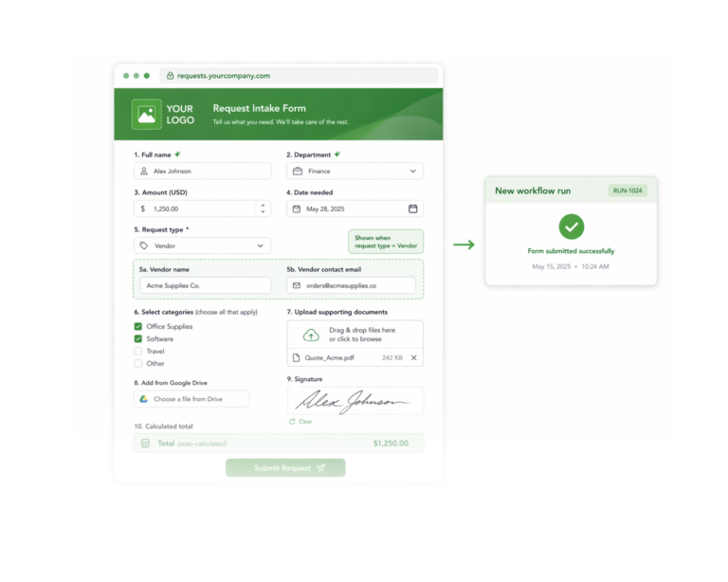Click the refresh icon next to Clear
This screenshot has width=728, height=582.
pos(292,422)
